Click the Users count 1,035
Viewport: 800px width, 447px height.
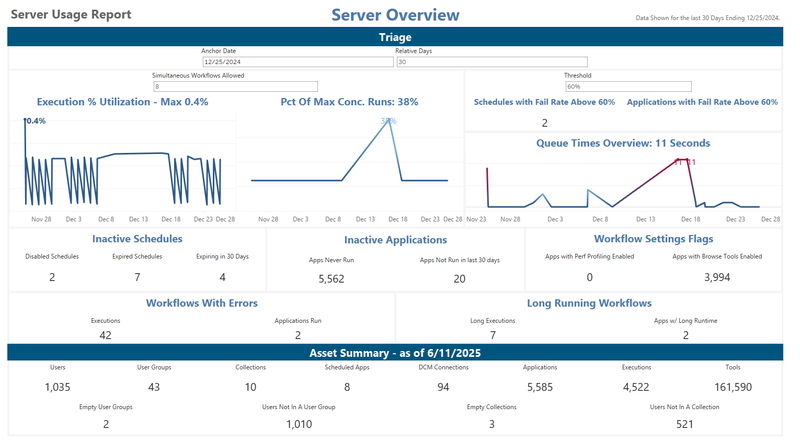(58, 387)
